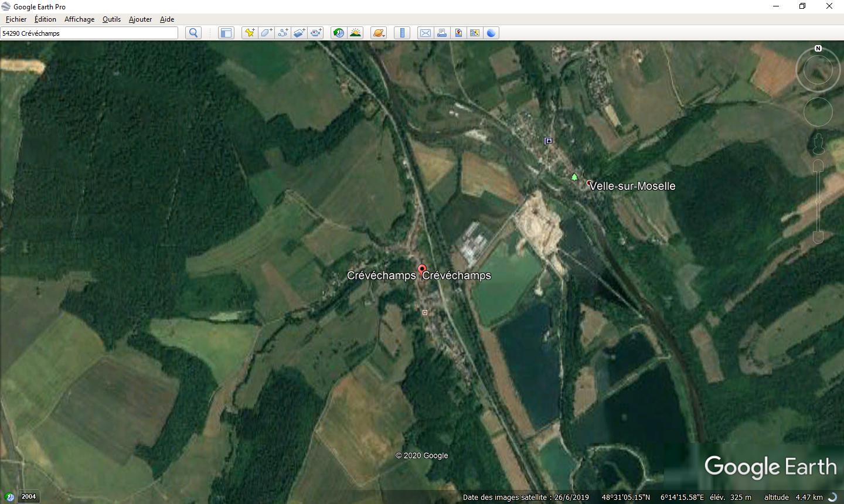Click the 2004 historical imagery year

tap(29, 496)
